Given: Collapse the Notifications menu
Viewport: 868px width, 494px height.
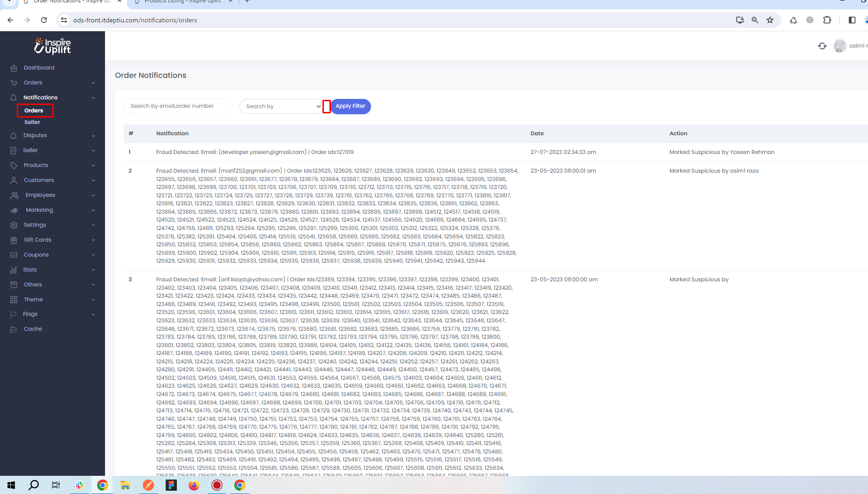Looking at the screenshot, I should click(40, 97).
